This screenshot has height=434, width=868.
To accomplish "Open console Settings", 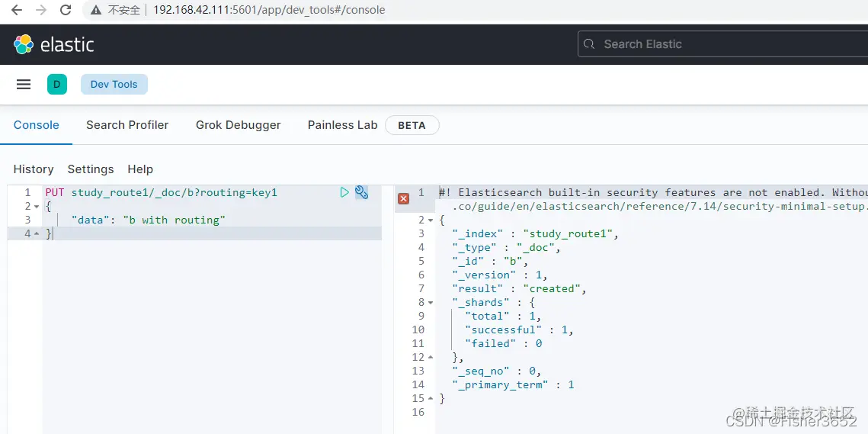I will 91,169.
